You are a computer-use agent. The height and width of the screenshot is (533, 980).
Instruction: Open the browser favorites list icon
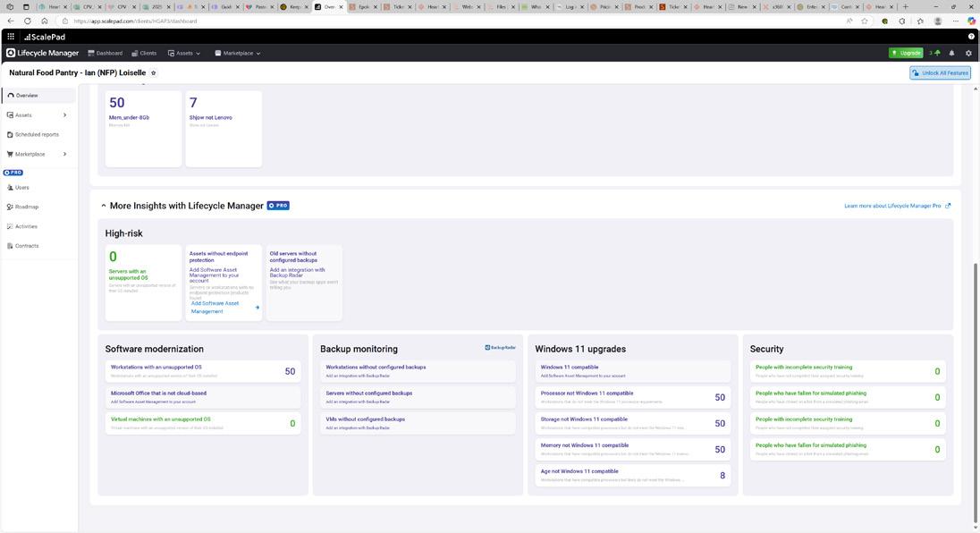pyautogui.click(x=920, y=21)
